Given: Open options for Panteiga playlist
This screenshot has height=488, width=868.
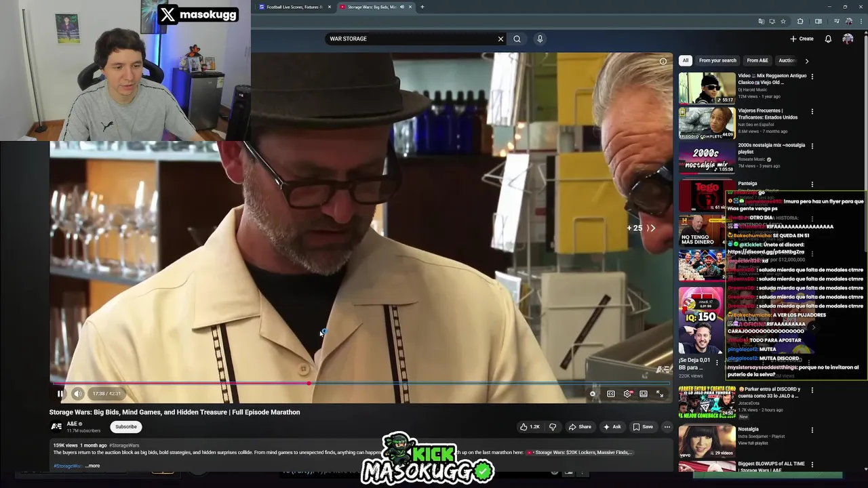Looking at the screenshot, I should tap(812, 184).
